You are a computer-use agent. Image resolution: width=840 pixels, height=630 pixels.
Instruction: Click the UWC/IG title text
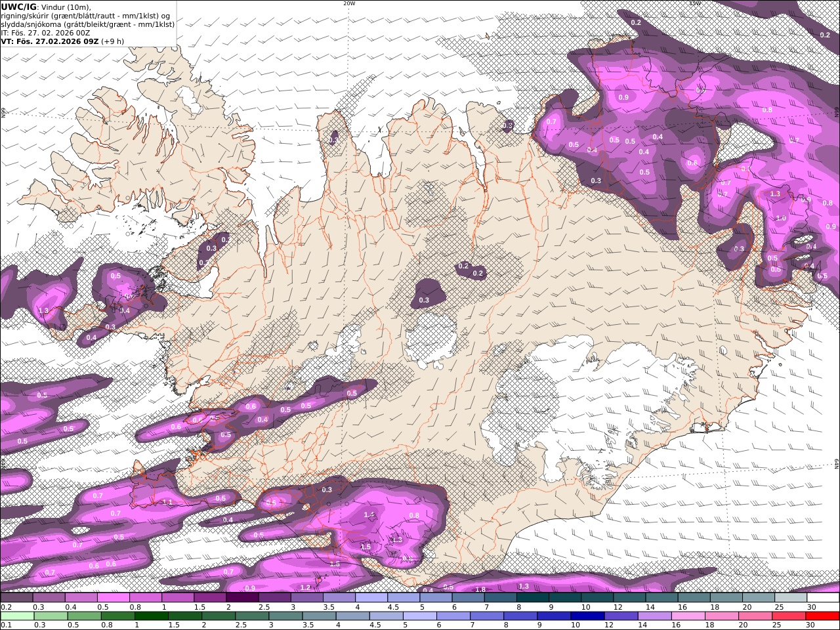pos(19,7)
